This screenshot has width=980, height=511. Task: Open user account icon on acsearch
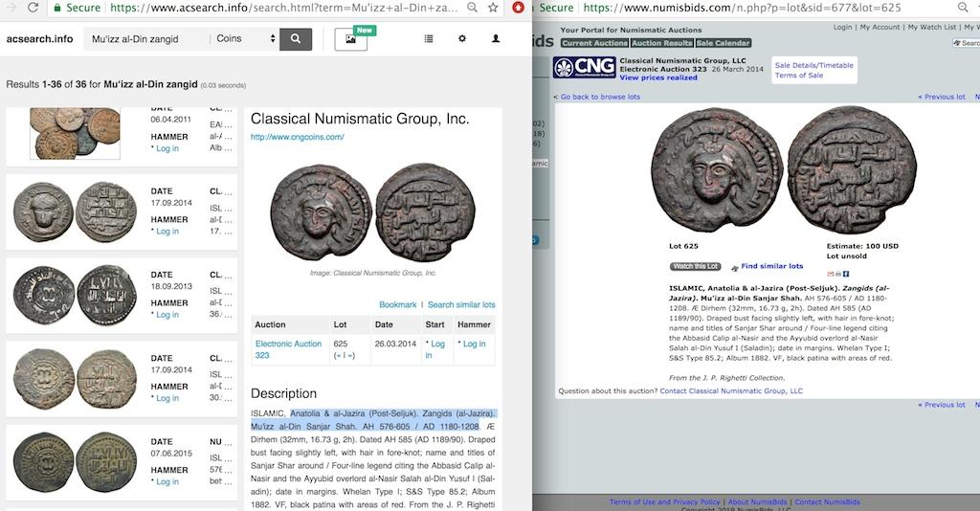click(x=496, y=38)
